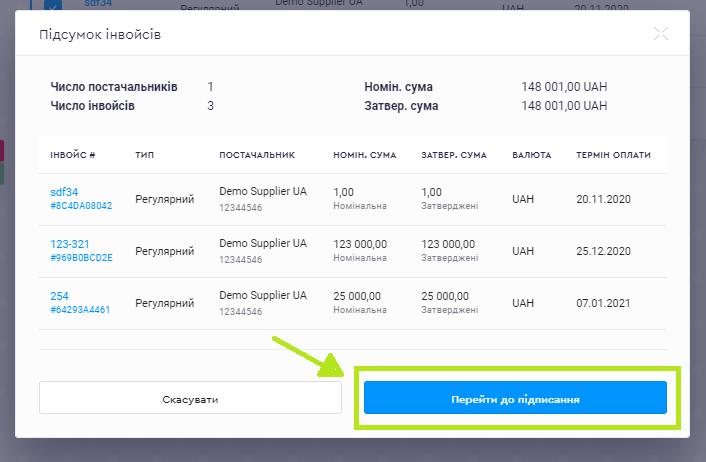Viewport: 706px width, 462px height.
Task: Open invoice link 123-321
Action: point(70,243)
